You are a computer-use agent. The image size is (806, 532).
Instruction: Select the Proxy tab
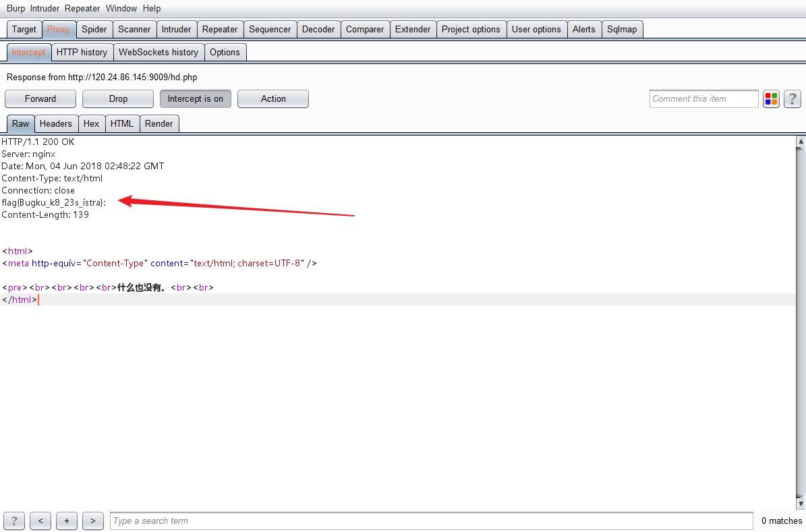coord(59,29)
